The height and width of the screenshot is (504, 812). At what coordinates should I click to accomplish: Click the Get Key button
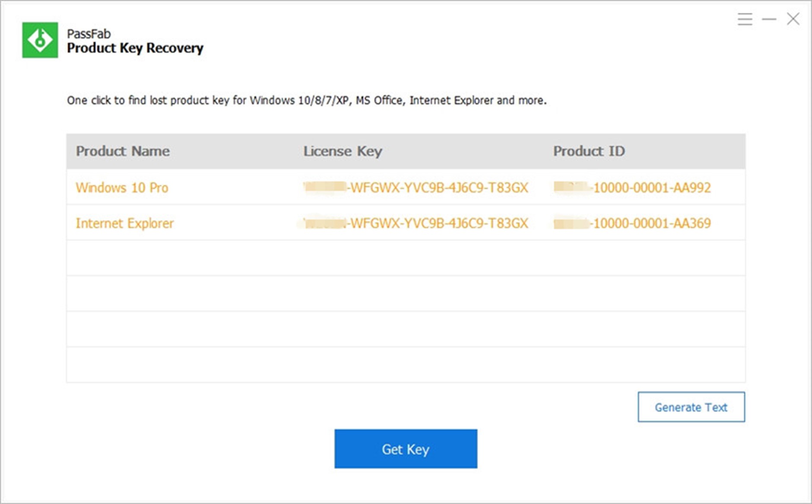[405, 449]
